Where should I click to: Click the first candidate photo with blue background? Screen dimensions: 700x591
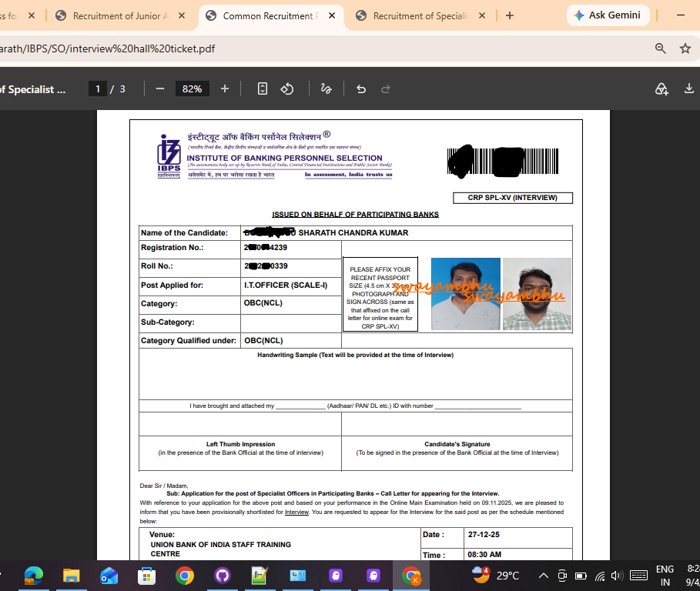(x=466, y=294)
